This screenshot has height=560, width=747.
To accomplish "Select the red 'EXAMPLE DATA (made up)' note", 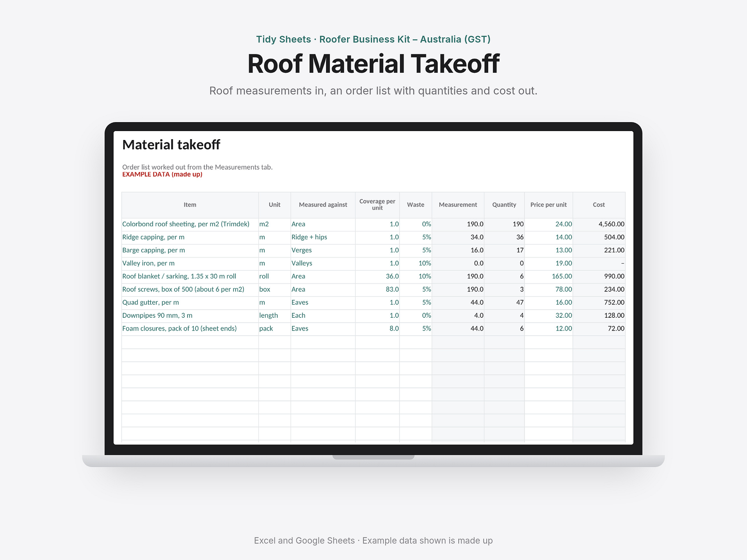I will click(162, 175).
